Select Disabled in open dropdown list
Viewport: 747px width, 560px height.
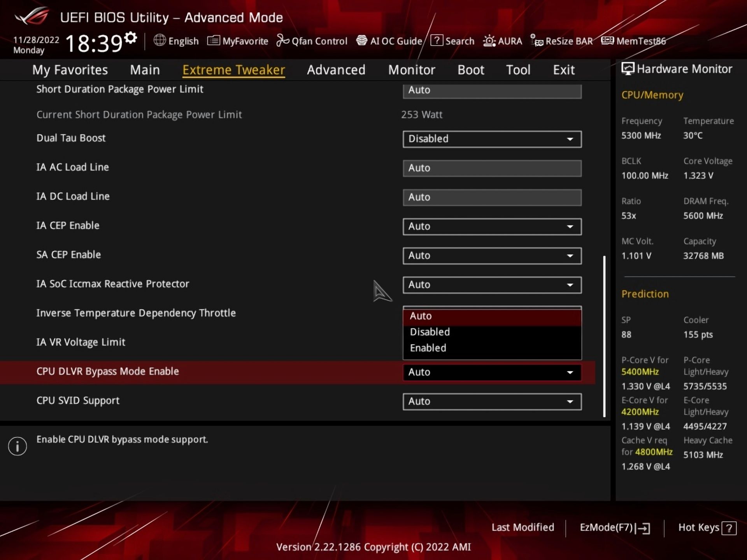tap(492, 332)
